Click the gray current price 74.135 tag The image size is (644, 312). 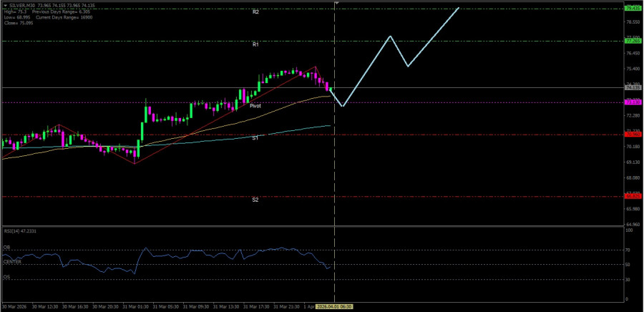tap(632, 88)
